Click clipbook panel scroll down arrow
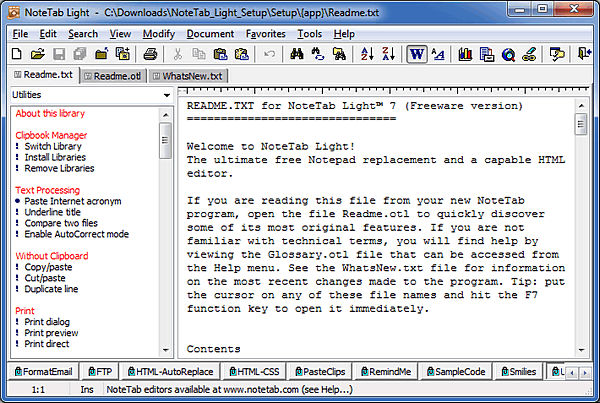 166,350
